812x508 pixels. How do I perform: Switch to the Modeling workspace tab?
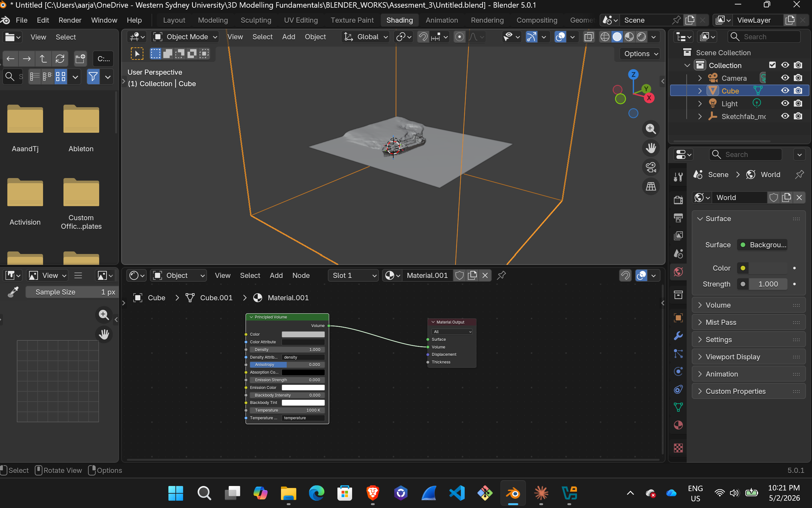[213, 20]
